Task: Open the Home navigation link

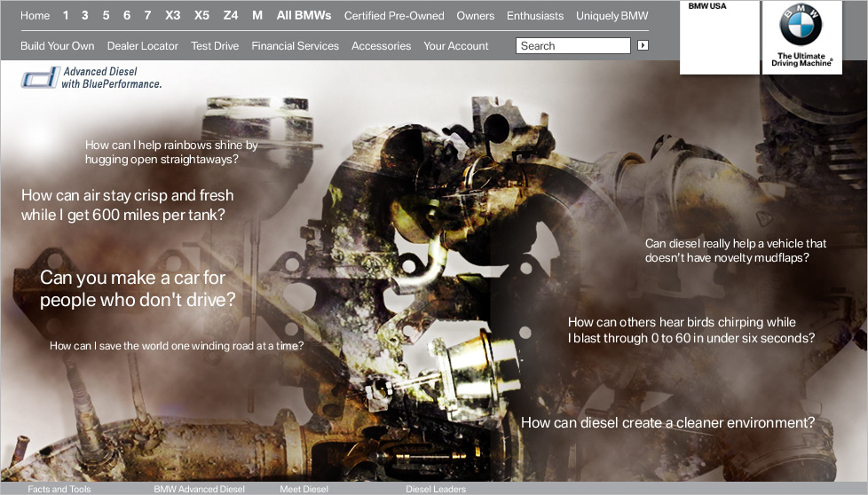Action: point(36,16)
